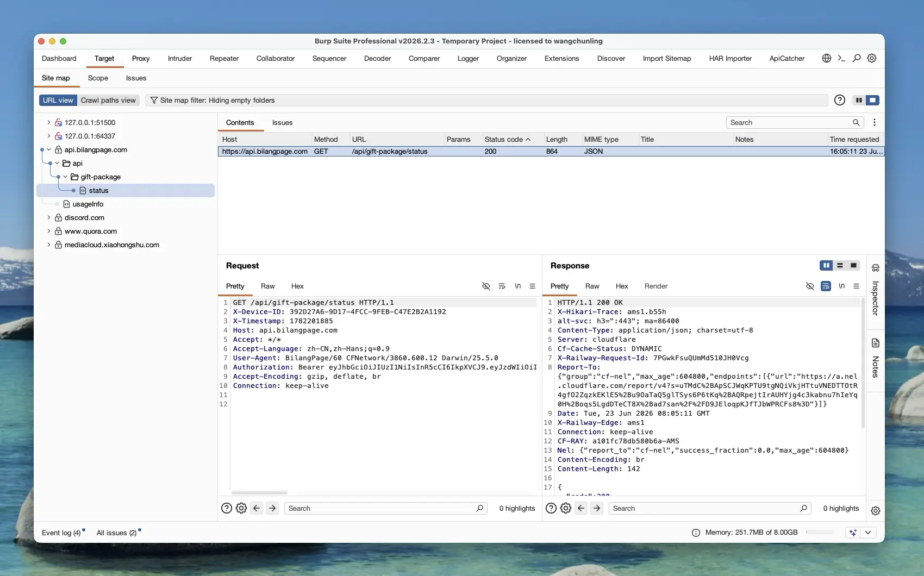Screen dimensions: 924x576
Task: Open site map help question icon
Action: (840, 100)
